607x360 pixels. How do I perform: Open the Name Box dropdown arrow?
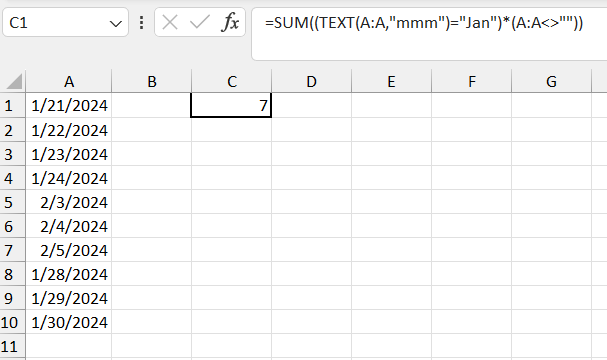pyautogui.click(x=115, y=24)
